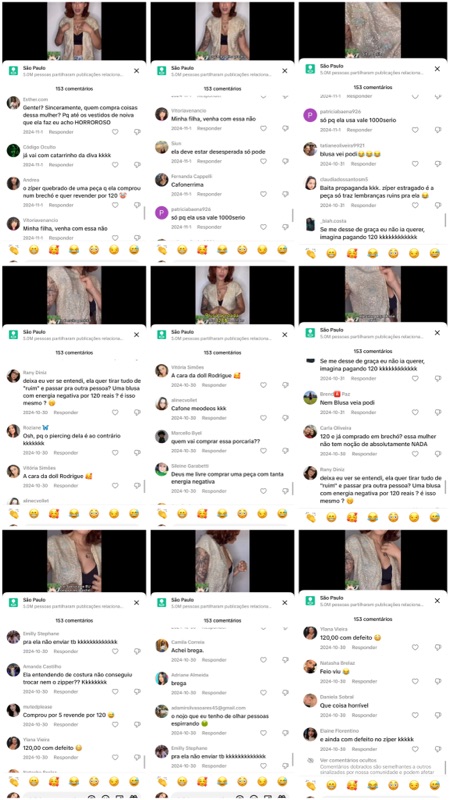
Task: Reply to Elaine Florentino's zíper comment
Action: pos(363,749)
